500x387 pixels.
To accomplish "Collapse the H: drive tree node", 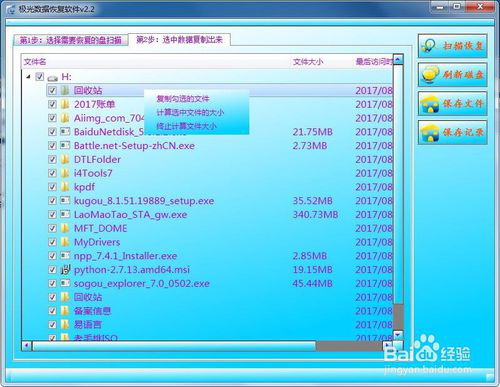I will pyautogui.click(x=29, y=77).
